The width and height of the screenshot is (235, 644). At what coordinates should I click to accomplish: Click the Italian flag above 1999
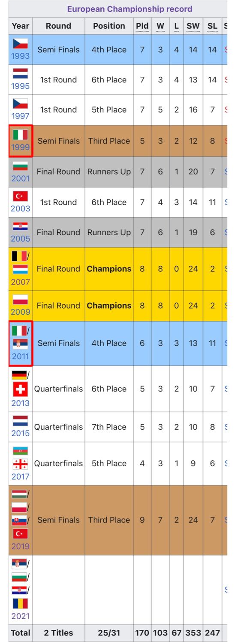click(x=20, y=135)
